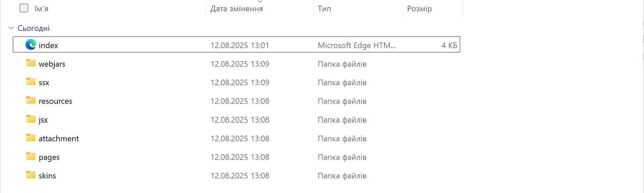Image resolution: width=644 pixels, height=193 pixels.
Task: Select the ssx folder icon
Action: 31,82
